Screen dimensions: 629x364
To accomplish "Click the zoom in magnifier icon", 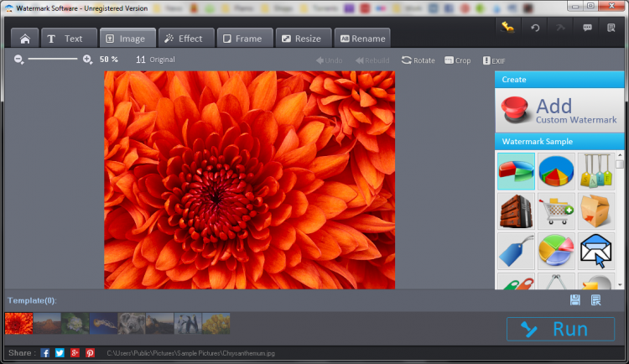I will click(x=88, y=60).
